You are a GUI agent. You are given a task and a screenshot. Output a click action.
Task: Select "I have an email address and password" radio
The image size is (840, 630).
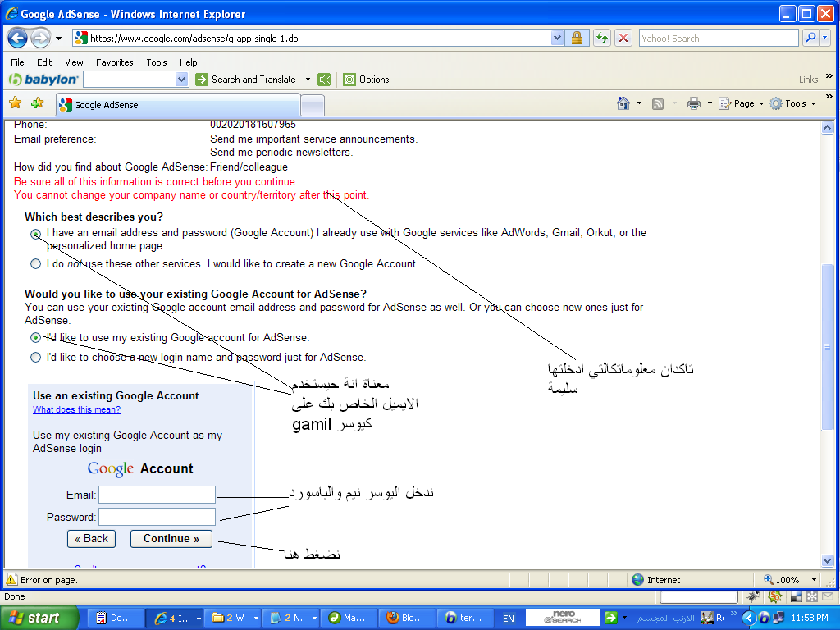coord(35,234)
